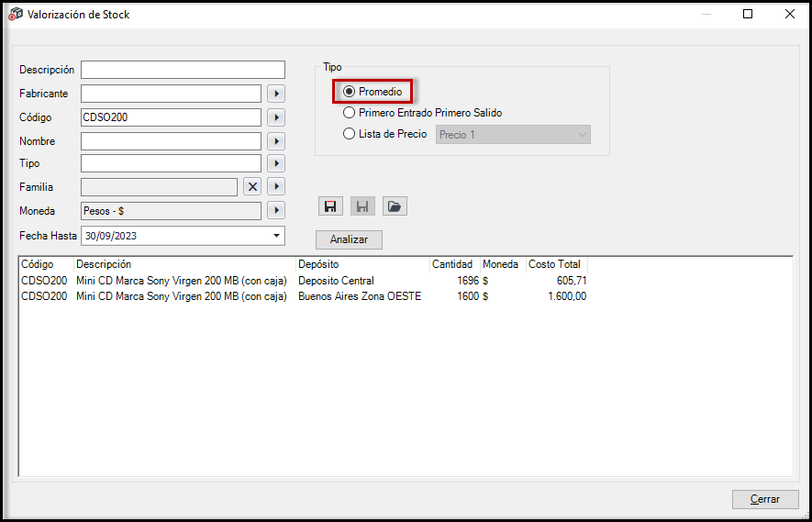Click the quantity cell 1600

pos(468,296)
